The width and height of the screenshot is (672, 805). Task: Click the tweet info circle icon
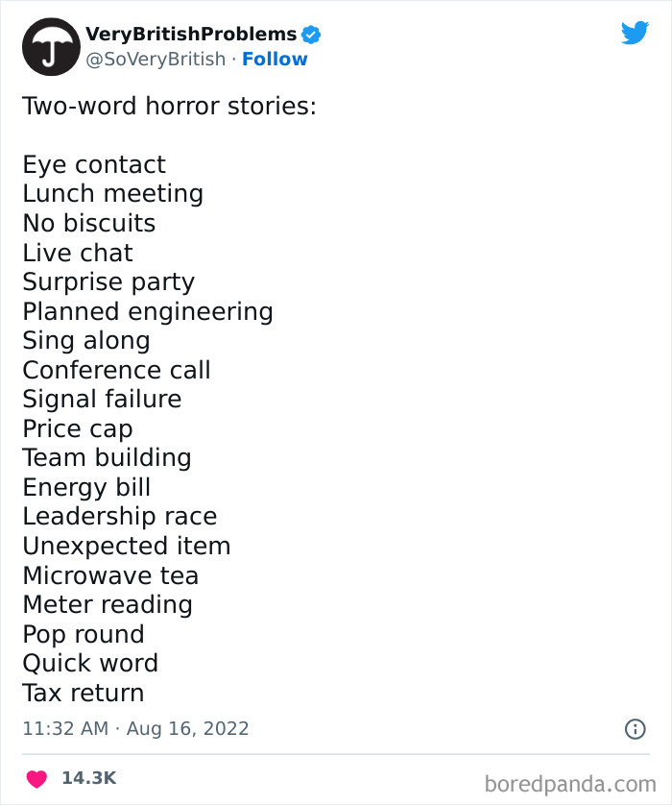point(635,729)
